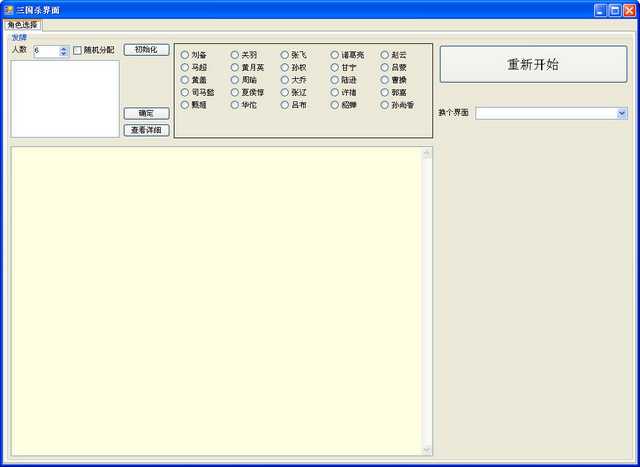Click the scroll down arrow of text area
The width and height of the screenshot is (640, 467).
click(427, 449)
